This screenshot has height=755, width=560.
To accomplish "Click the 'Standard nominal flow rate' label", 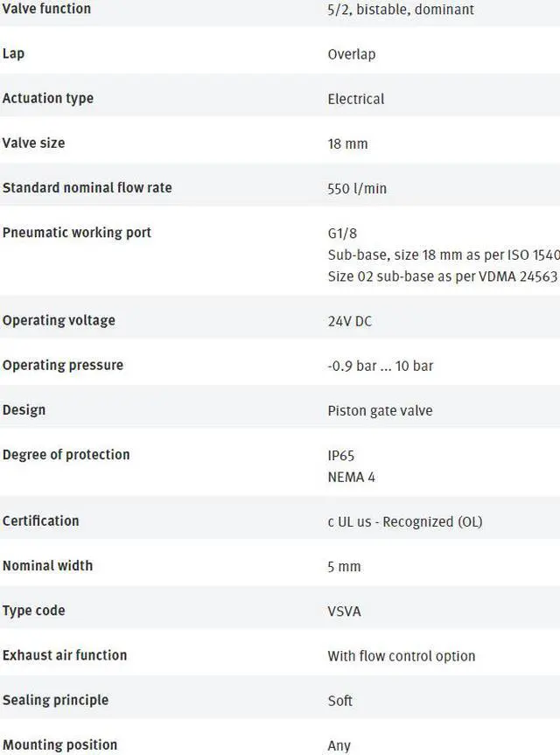I will pos(87,188).
